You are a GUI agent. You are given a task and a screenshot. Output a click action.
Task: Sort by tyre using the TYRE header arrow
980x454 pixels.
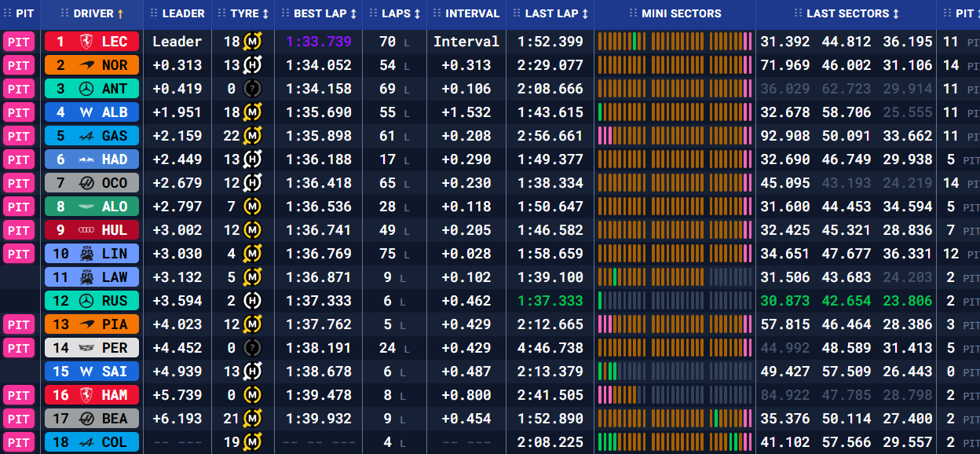tap(265, 13)
